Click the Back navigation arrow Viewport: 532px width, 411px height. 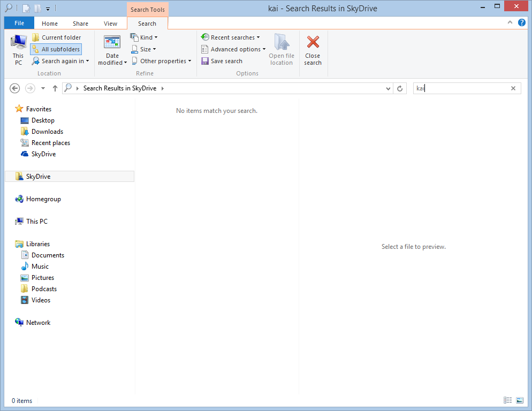[15, 88]
